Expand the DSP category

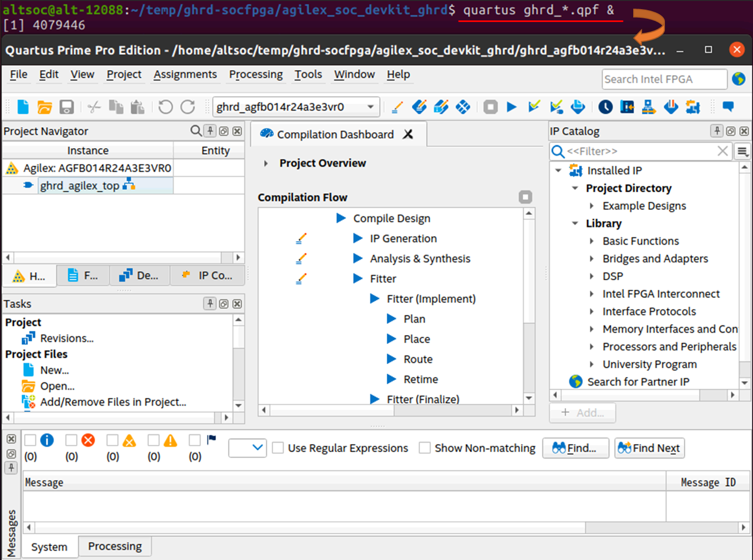pos(591,276)
